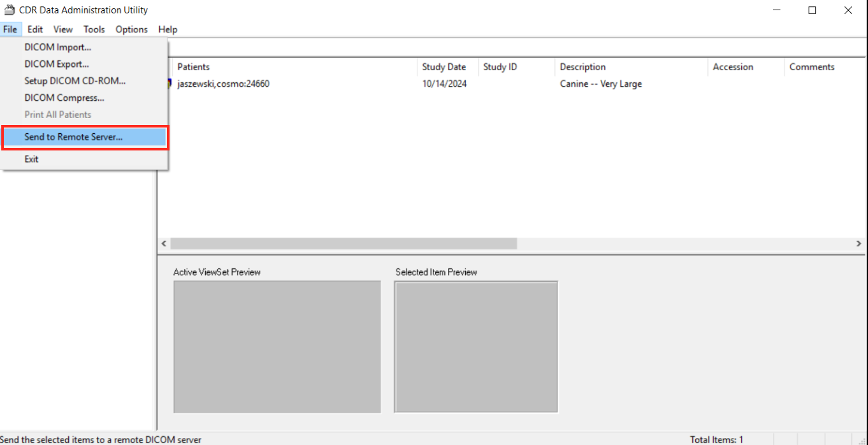868x445 pixels.
Task: Click the right arrow of the horizontal scrollbar
Action: (x=858, y=244)
